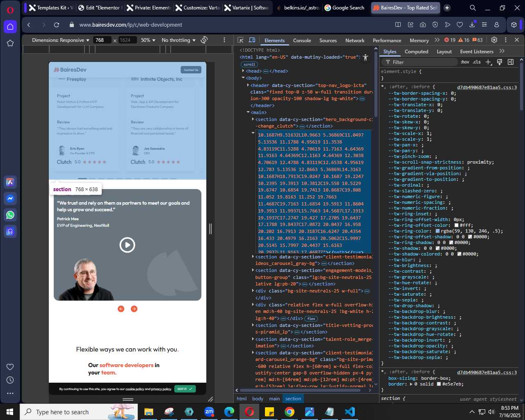Search open tabs with magnifier icon
The image size is (525, 420).
(472, 8)
